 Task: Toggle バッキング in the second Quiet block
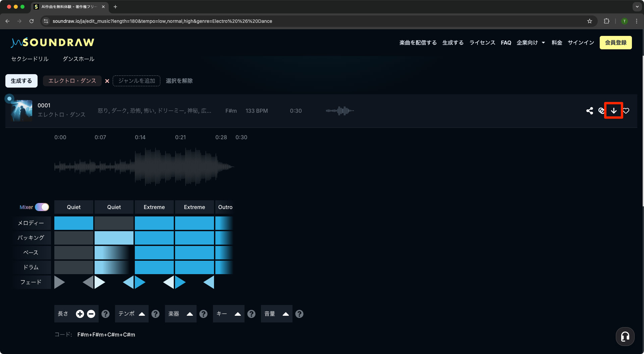pos(114,238)
